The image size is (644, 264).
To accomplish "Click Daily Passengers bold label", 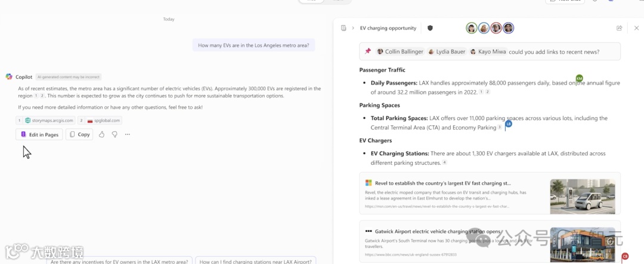I will tap(394, 83).
